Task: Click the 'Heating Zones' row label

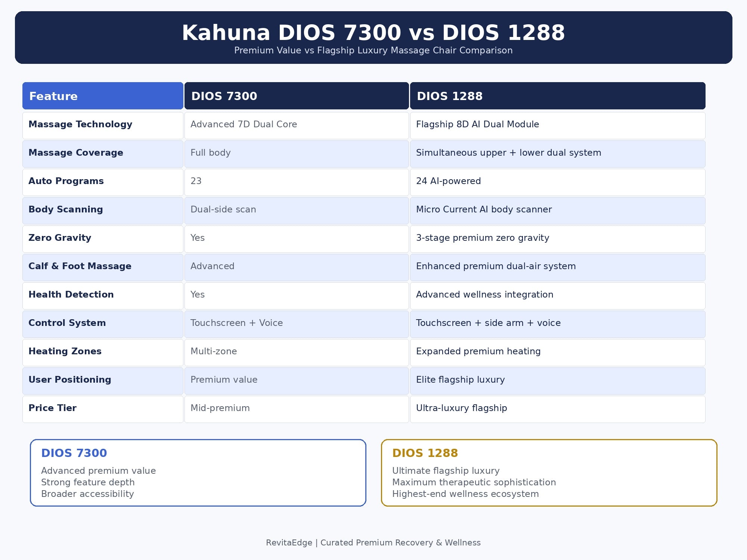Action: coord(65,351)
